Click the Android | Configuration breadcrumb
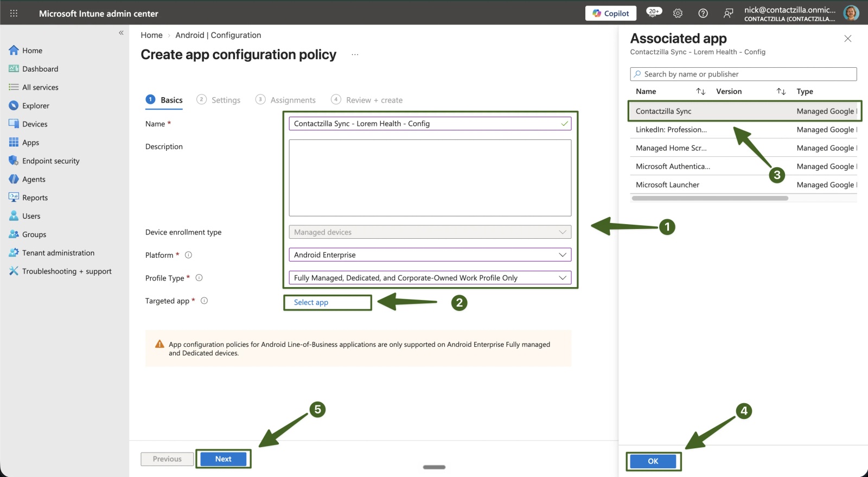 218,35
